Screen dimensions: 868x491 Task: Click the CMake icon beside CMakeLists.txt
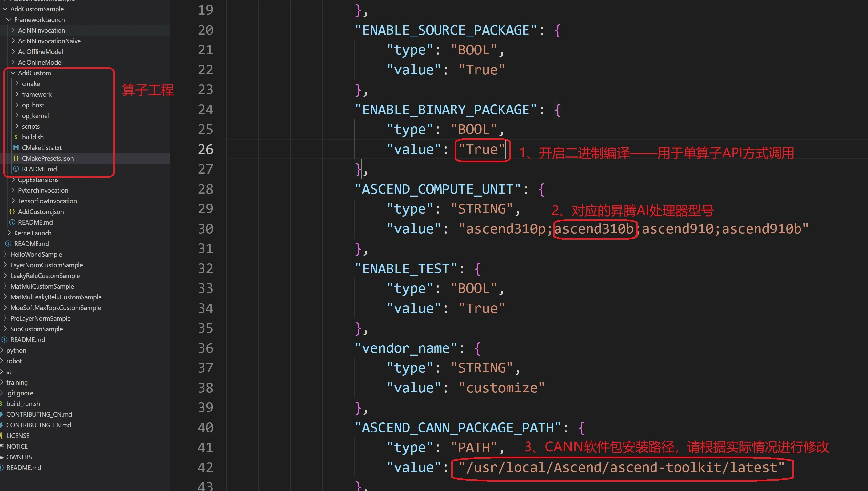pyautogui.click(x=16, y=148)
